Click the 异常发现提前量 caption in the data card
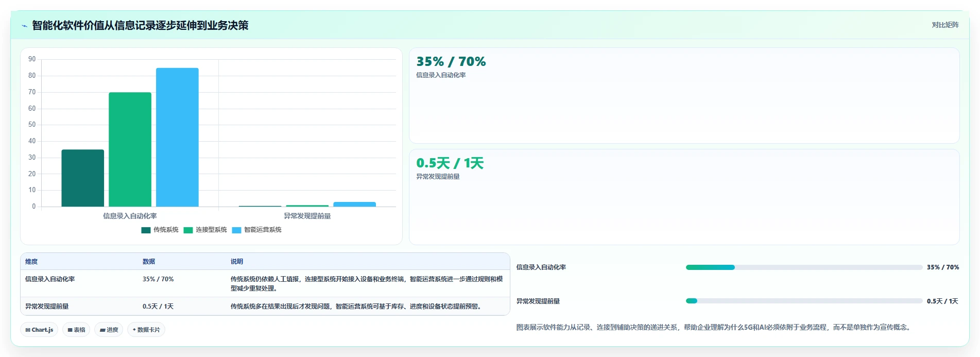This screenshot has height=357, width=980. coord(438,177)
